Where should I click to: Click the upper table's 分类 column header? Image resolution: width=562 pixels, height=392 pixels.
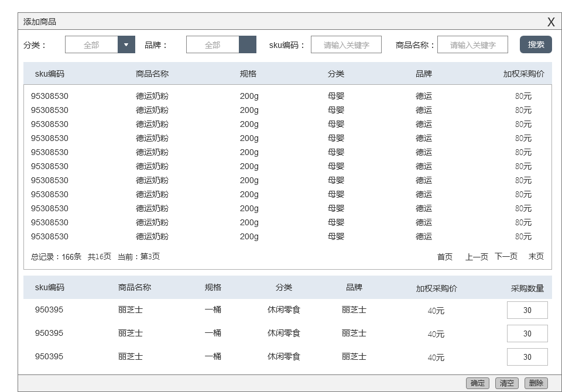tap(336, 74)
